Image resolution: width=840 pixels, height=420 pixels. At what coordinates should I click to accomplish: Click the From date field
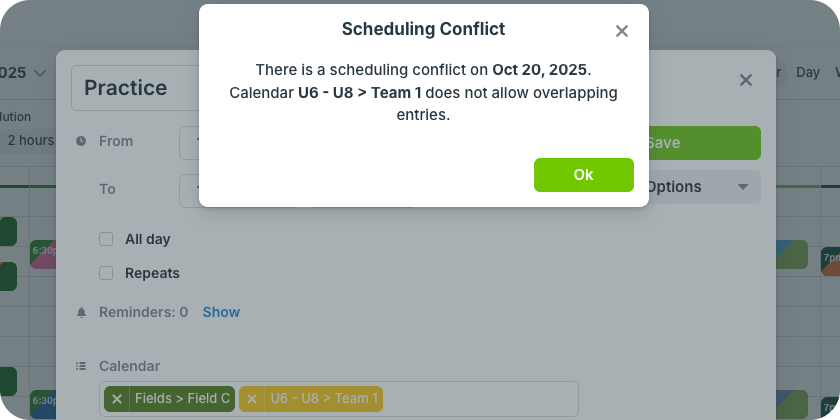click(x=190, y=142)
